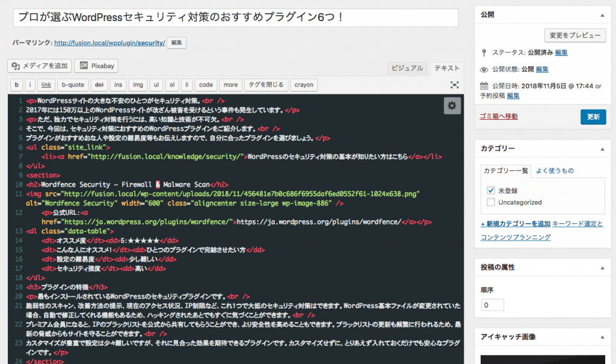Click the del quicktag button
Screen dimensions: 616x364
(99, 85)
